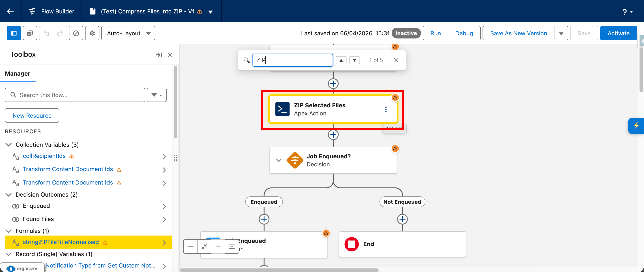Open the flow settings gear icon
Viewport: 644px width, 272px height.
coord(92,33)
